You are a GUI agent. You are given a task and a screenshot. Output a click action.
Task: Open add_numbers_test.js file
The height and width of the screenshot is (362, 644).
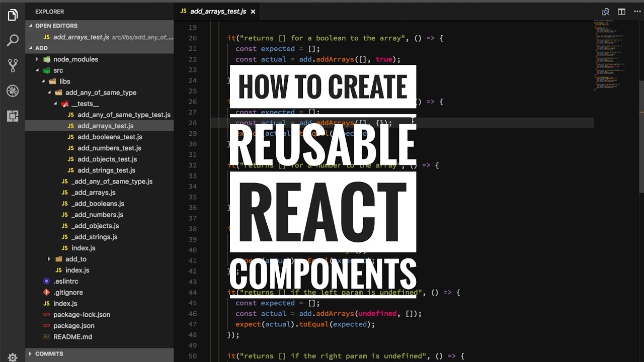click(100, 148)
